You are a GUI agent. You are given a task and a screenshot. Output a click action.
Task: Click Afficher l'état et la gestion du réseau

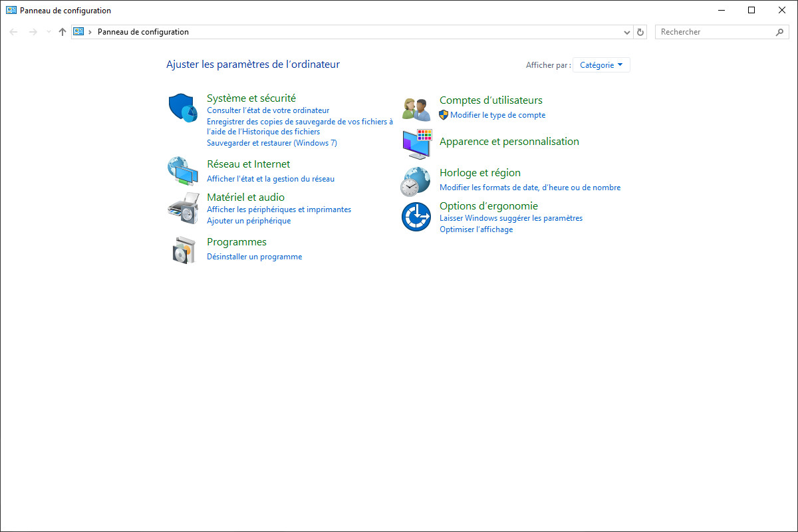pyautogui.click(x=271, y=179)
